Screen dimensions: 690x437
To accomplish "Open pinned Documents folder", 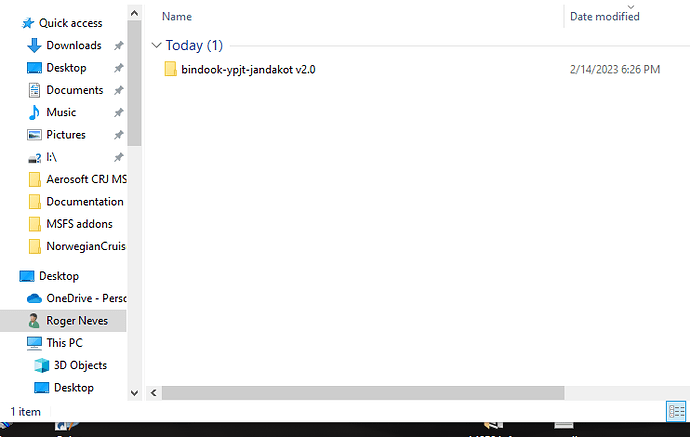I will point(75,90).
